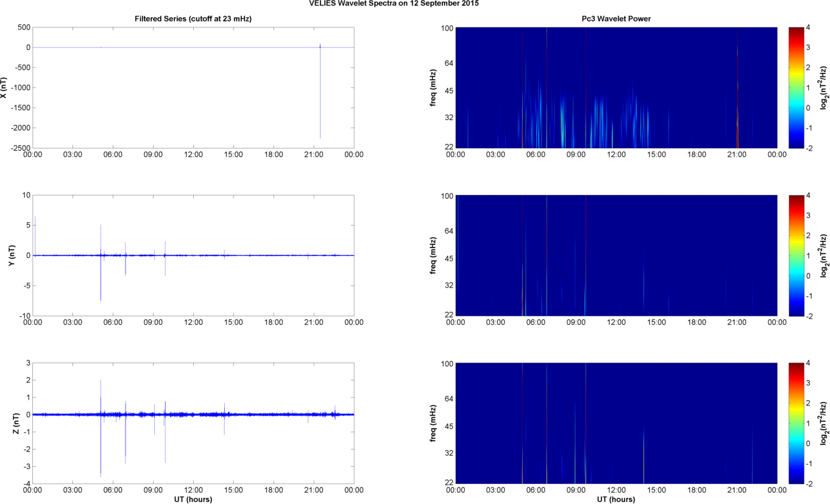This screenshot has width=830, height=504.
Task: Click the "-4" bottom tick on the Z plot
Action: coord(26,484)
